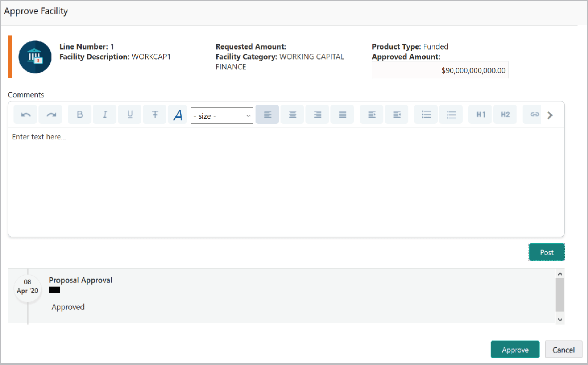This screenshot has width=588, height=365.
Task: Cancel the Approve Facility dialog
Action: point(563,350)
